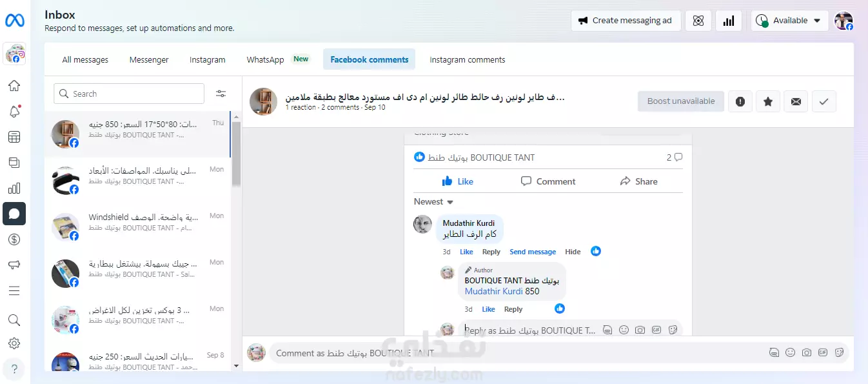Switch to All messages tab

pos(85,59)
